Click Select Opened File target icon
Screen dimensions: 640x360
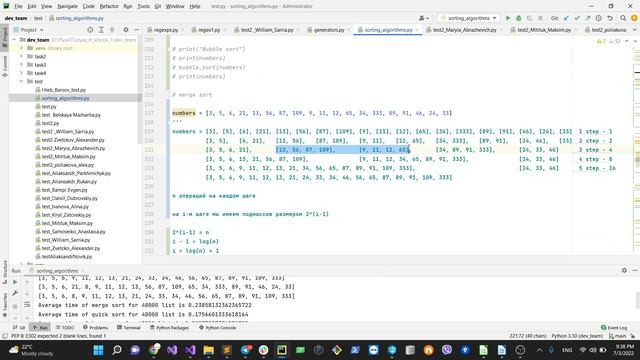90,30
